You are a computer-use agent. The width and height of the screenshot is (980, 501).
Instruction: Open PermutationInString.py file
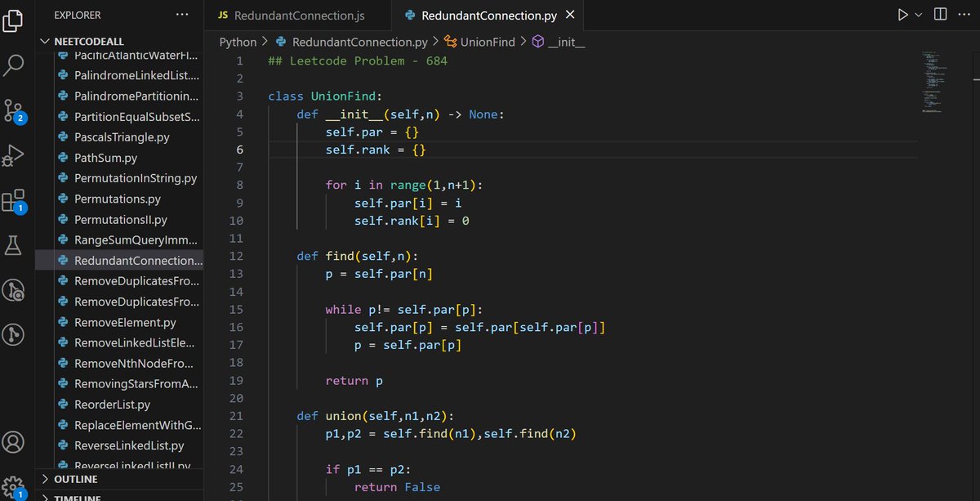[x=119, y=178]
